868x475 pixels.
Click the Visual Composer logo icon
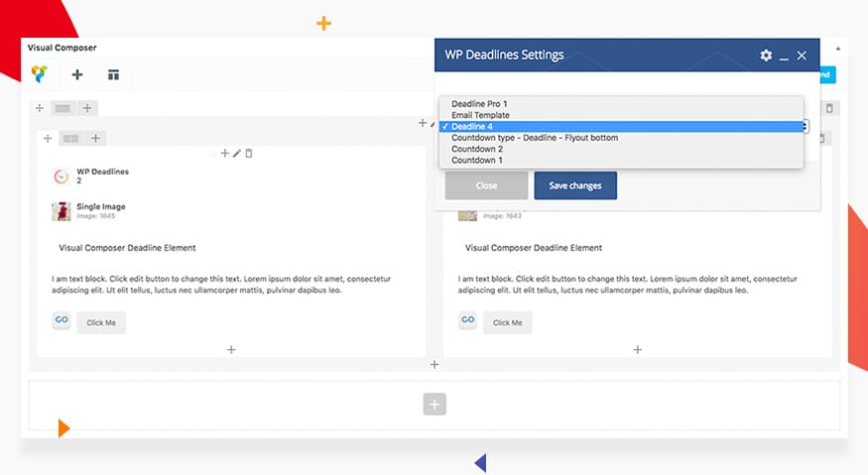pyautogui.click(x=40, y=73)
